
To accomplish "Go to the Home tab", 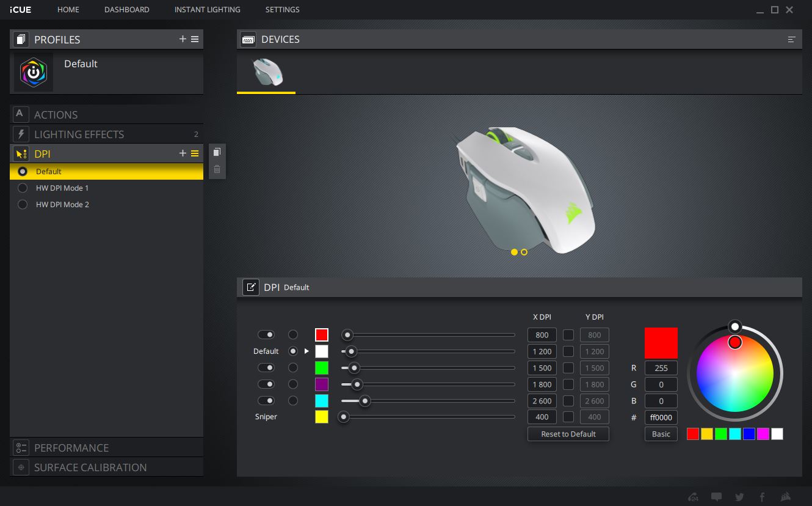I will (x=68, y=10).
